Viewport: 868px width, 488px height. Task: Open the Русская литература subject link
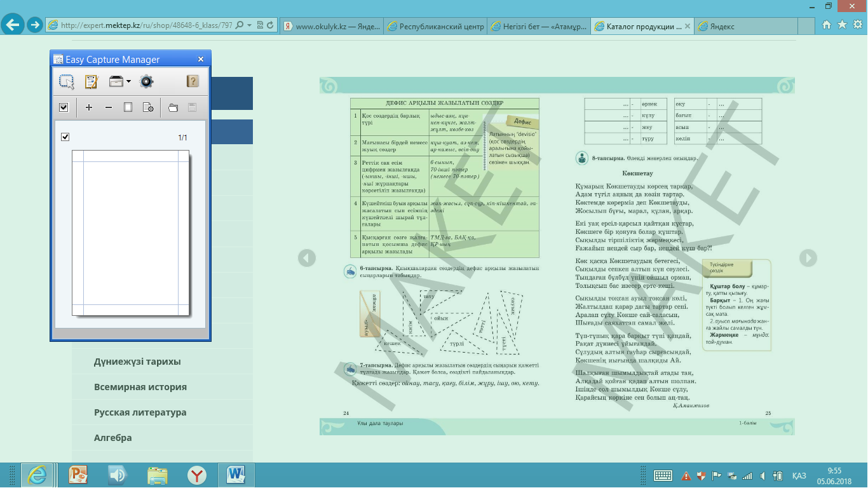(x=140, y=412)
